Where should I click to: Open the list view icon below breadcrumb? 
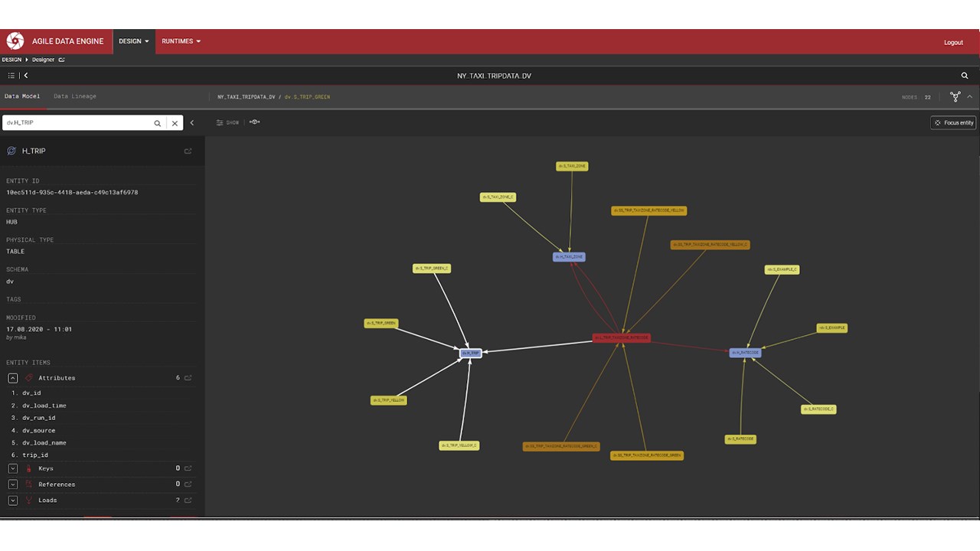point(10,76)
